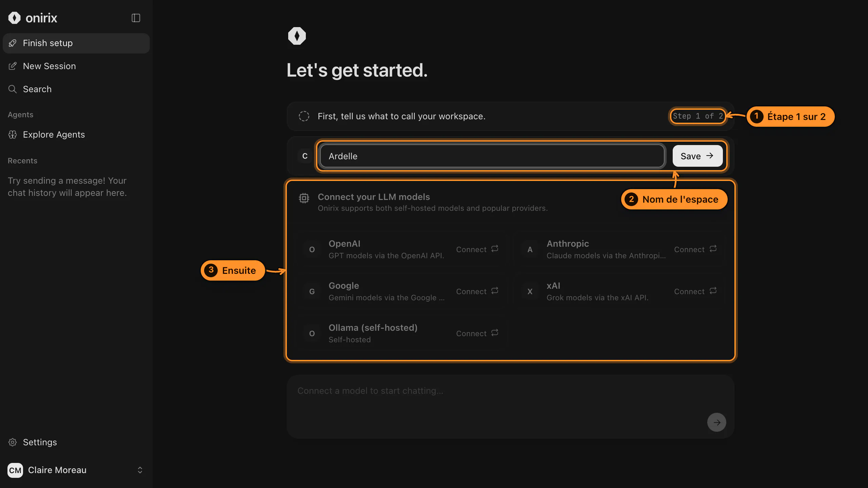The width and height of the screenshot is (868, 488).
Task: Connect the xAI provider
Action: coord(695,291)
